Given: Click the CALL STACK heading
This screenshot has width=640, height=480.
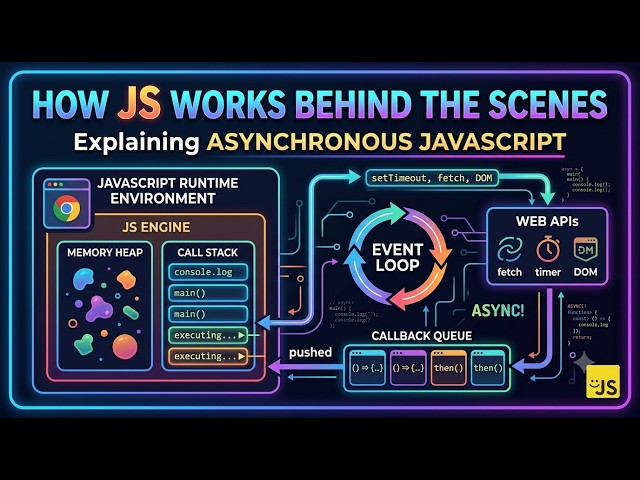Looking at the screenshot, I should (x=207, y=253).
